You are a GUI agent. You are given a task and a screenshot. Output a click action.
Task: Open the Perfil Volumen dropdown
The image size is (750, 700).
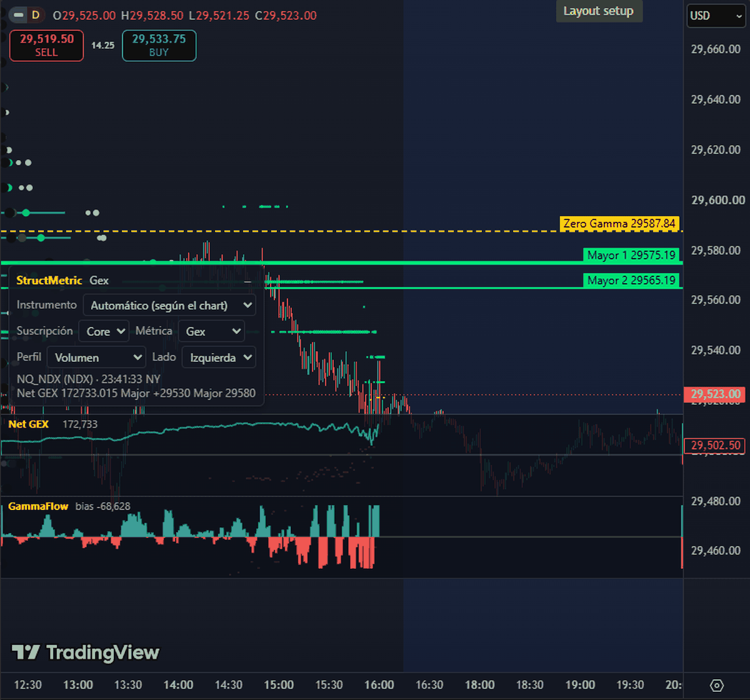96,357
